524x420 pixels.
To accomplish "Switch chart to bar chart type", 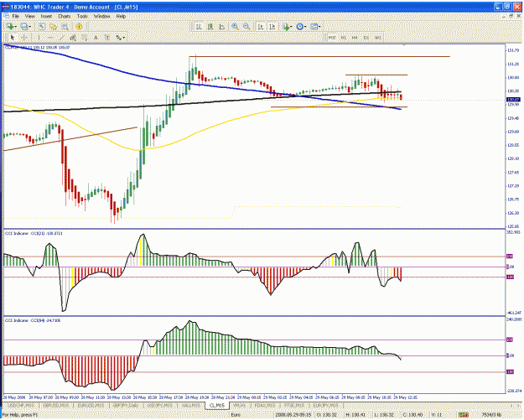I will click(199, 26).
